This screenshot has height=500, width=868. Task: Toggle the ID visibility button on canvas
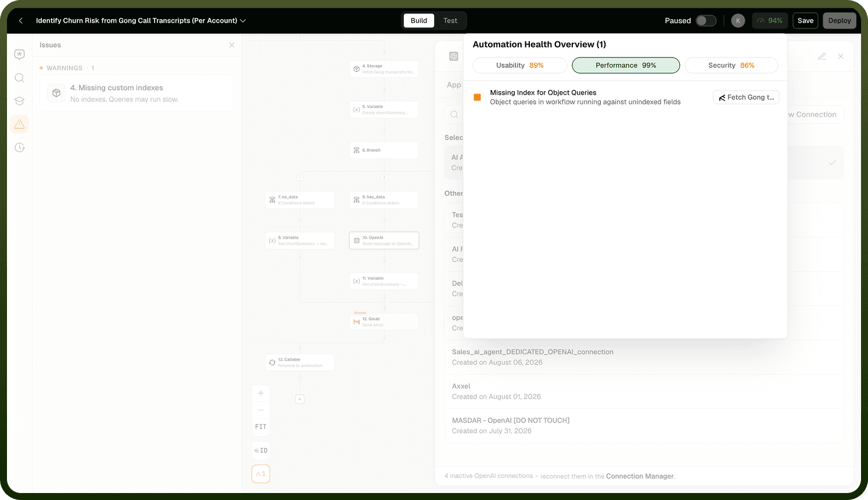tap(261, 451)
